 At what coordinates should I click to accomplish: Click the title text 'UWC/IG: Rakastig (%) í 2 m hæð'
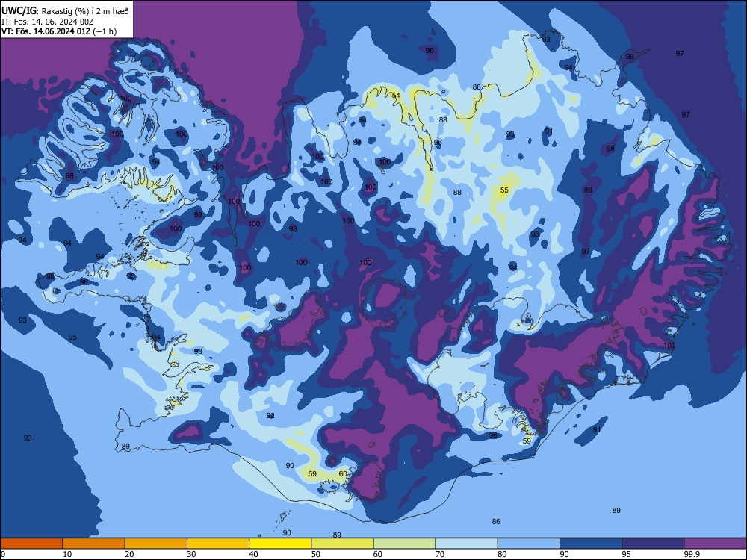65,10
